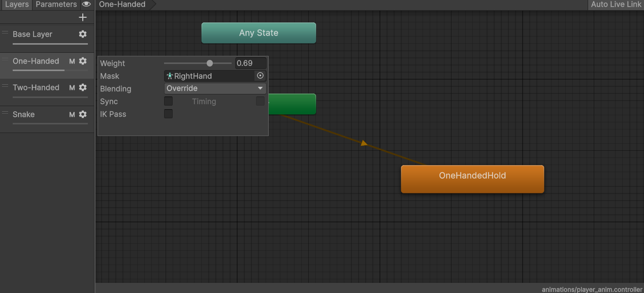Open Base Layer settings gear
Viewport: 644px width, 293px height.
[83, 34]
